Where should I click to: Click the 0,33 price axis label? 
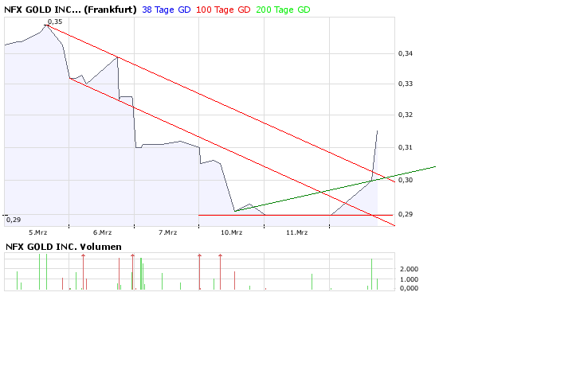406,84
